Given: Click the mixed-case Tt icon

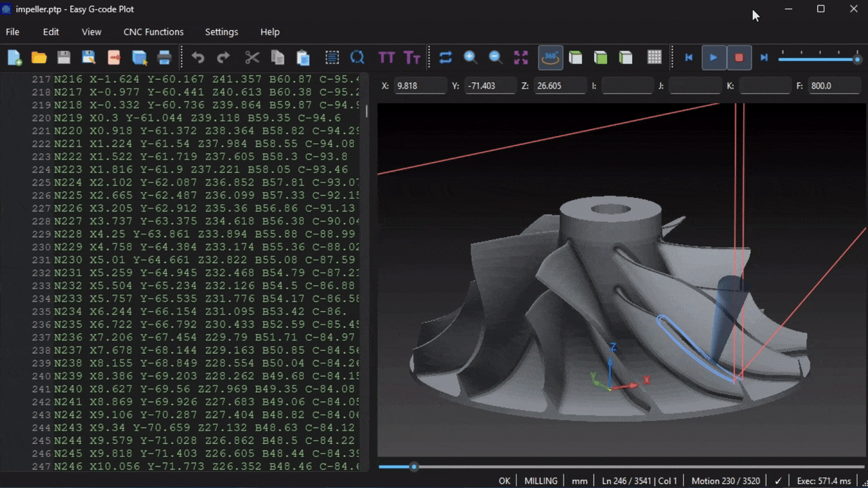Looking at the screenshot, I should pyautogui.click(x=412, y=58).
